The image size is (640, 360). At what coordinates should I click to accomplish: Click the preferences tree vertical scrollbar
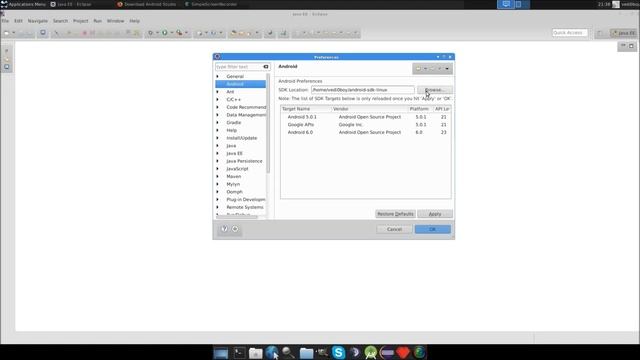268,123
